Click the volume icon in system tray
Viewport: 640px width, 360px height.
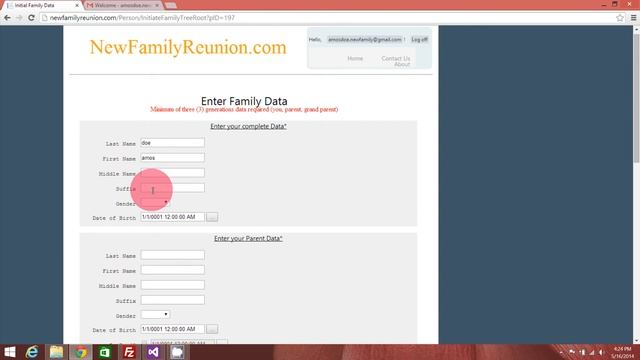click(601, 352)
